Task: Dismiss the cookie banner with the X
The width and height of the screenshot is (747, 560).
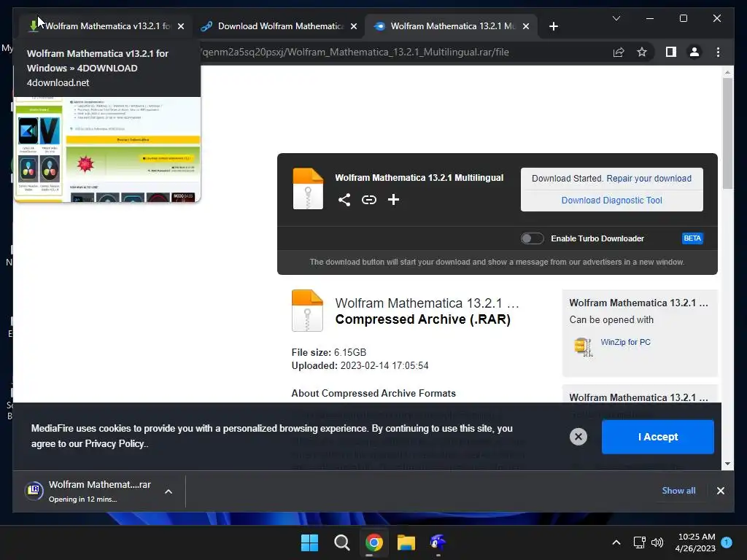Action: pyautogui.click(x=578, y=437)
